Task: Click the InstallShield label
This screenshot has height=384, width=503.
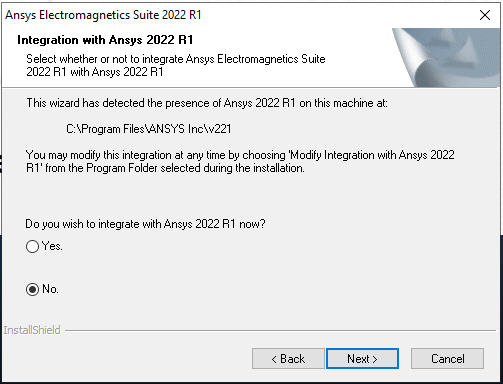Action: pyautogui.click(x=32, y=330)
